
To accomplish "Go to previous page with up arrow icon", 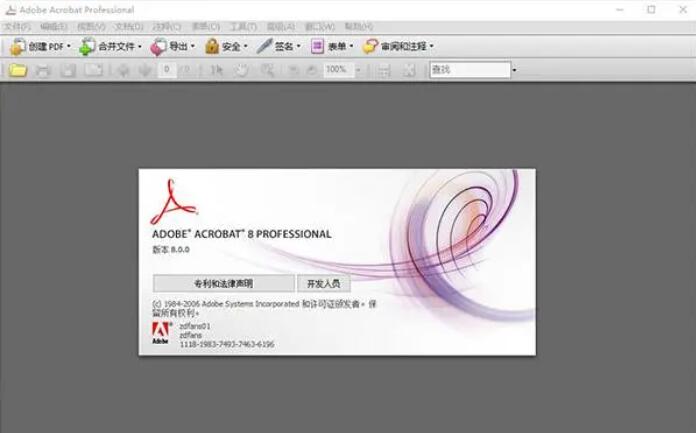I will click(123, 70).
